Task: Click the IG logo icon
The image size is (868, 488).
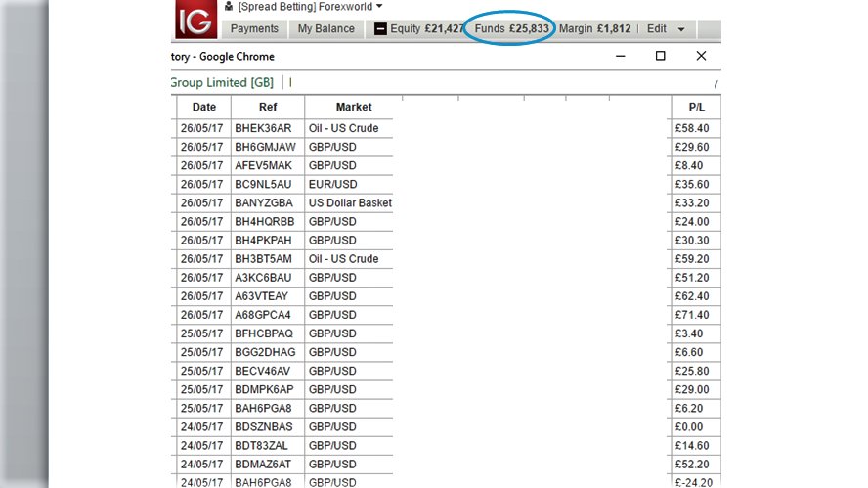Action: [195, 20]
